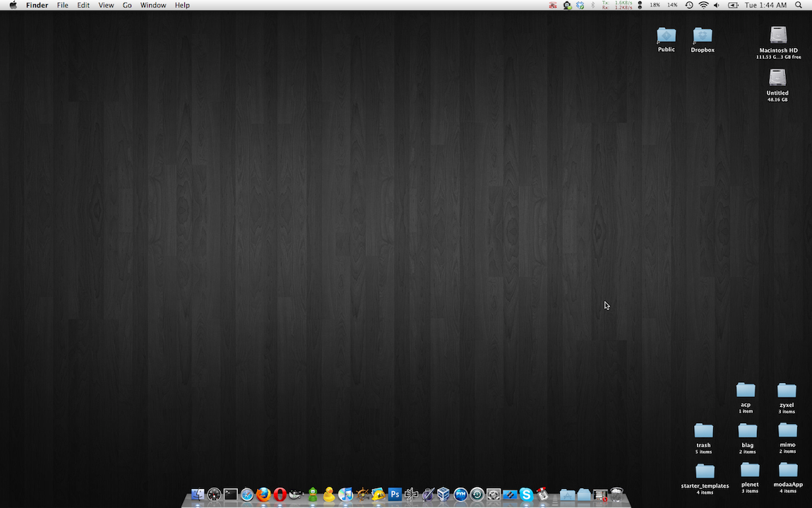Open Safari from the Dock
Image resolution: width=812 pixels, height=508 pixels.
point(247,495)
